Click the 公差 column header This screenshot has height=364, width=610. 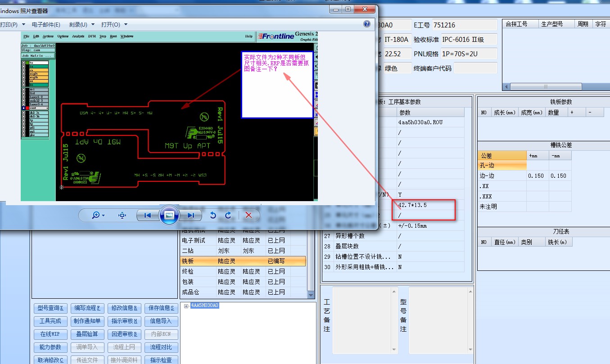(502, 155)
